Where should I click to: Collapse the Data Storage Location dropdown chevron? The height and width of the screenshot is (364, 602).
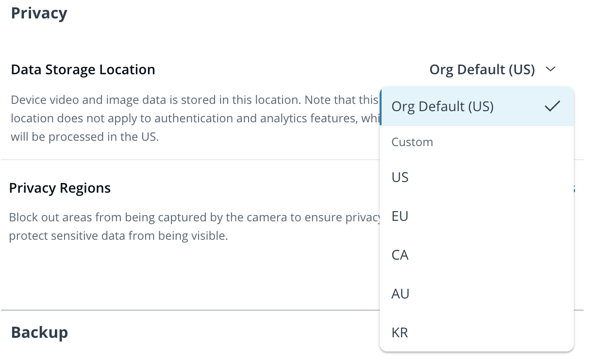[x=550, y=70]
